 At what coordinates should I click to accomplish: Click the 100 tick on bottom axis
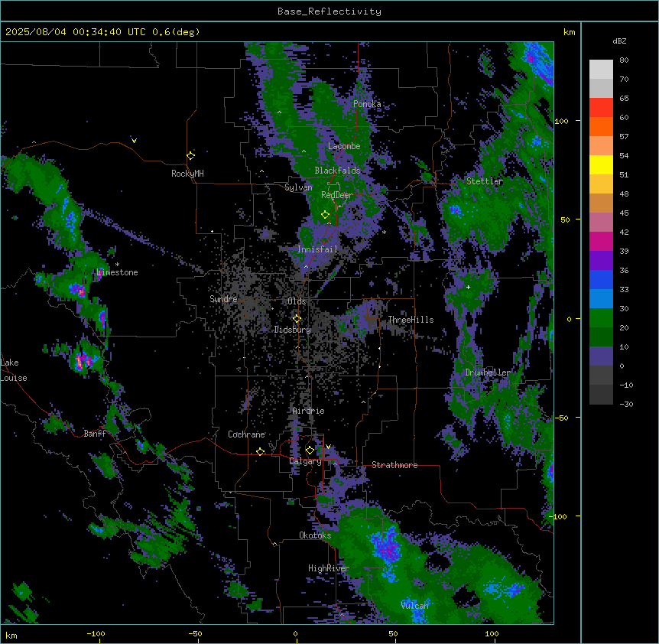tap(492, 633)
